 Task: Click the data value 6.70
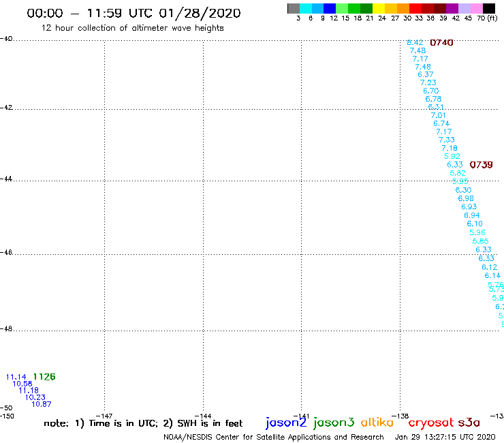point(431,91)
